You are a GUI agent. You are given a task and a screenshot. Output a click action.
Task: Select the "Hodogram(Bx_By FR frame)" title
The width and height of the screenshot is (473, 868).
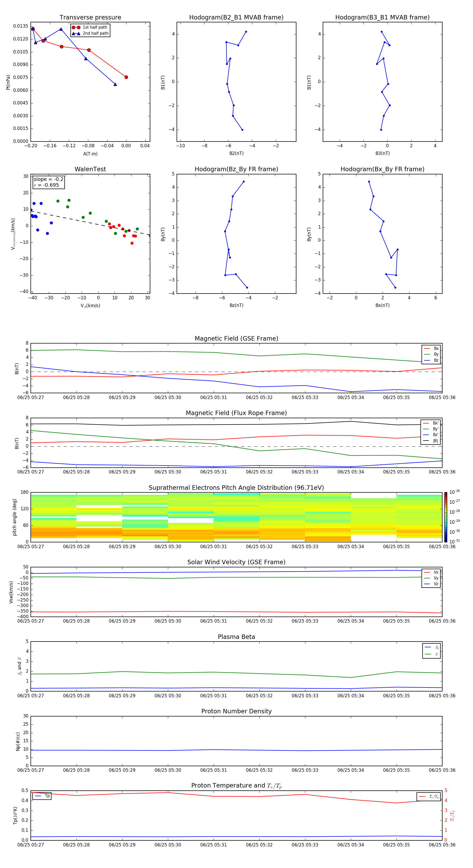pos(382,169)
